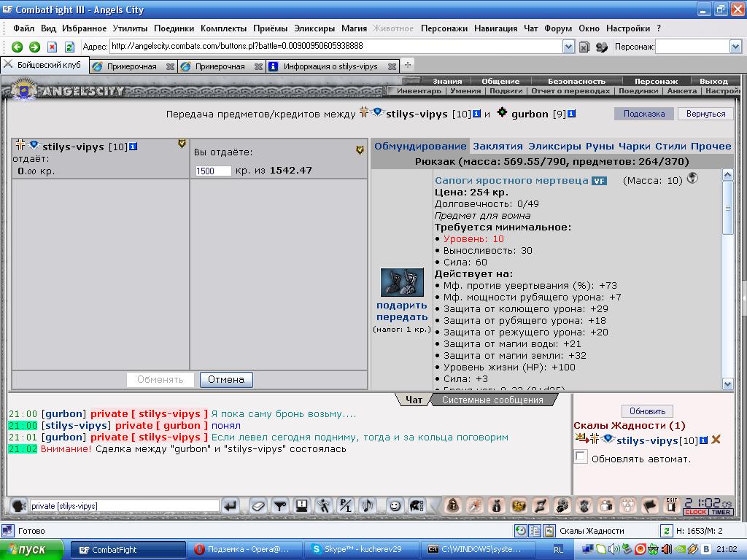This screenshot has width=747, height=560.
Task: Open the Отчет о переводах link
Action: click(x=570, y=90)
